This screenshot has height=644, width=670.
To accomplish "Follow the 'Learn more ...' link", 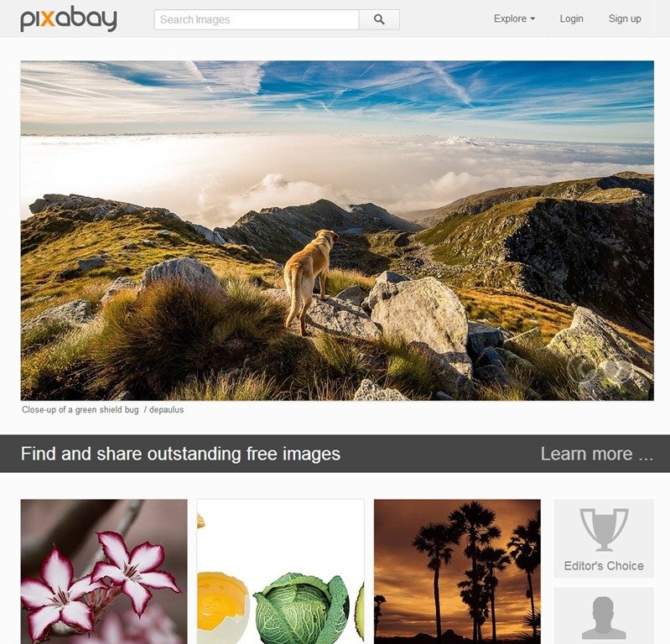I will [x=597, y=454].
